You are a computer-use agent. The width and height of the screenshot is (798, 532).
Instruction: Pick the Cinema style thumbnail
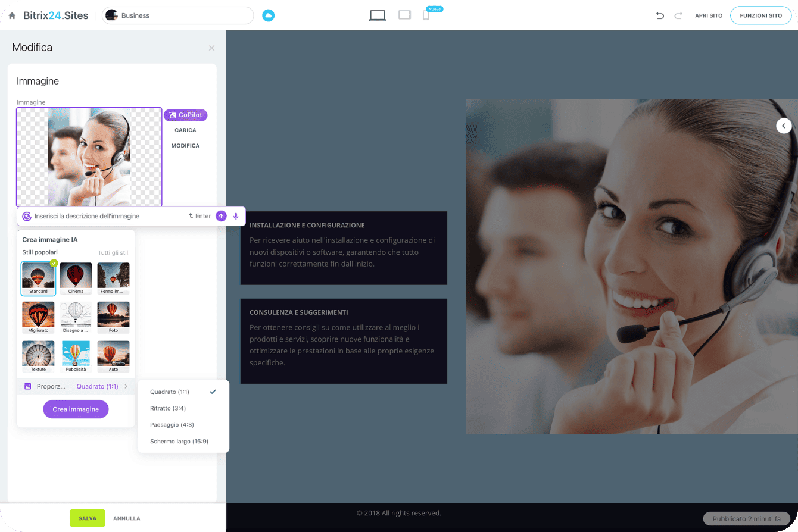point(76,278)
